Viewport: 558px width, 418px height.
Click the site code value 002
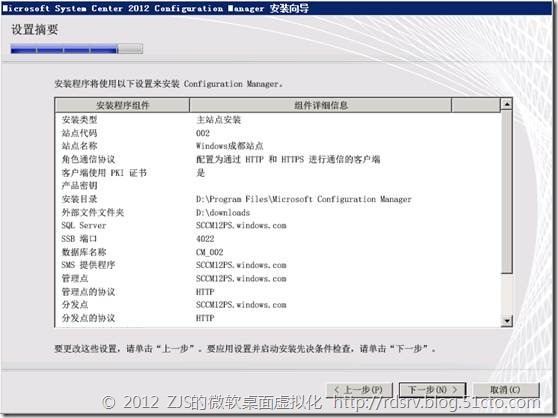[203, 133]
